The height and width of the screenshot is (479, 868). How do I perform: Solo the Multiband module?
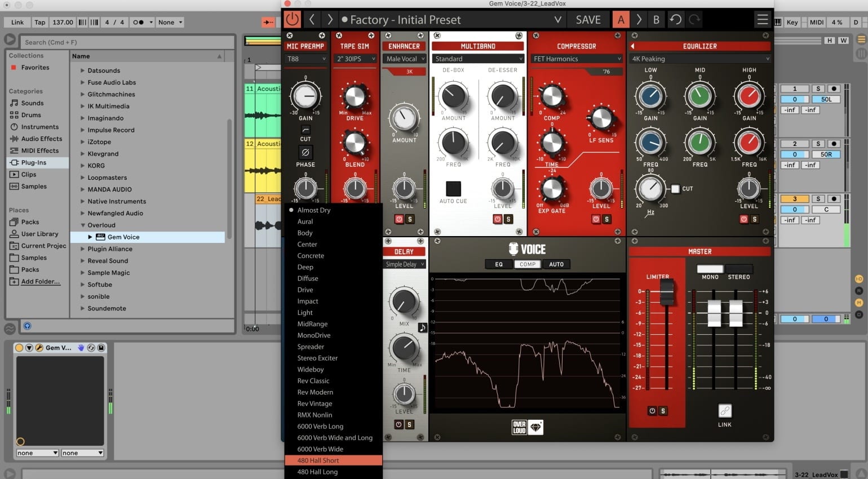tap(508, 219)
